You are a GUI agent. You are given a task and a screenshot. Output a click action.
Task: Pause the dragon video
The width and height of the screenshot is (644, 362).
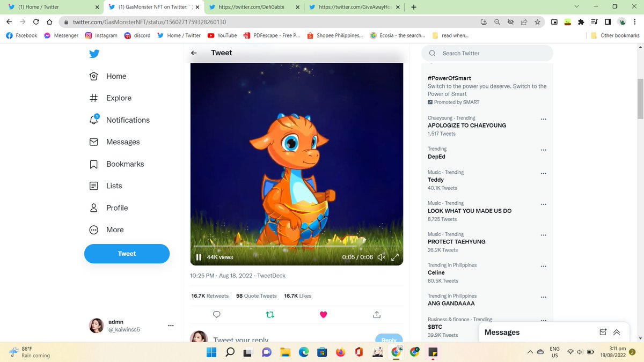click(199, 257)
